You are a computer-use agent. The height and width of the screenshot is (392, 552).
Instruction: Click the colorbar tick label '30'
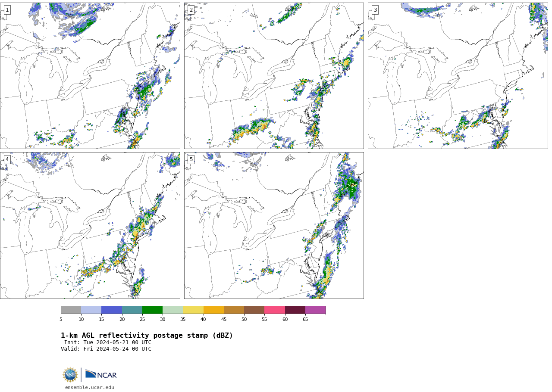(163, 320)
